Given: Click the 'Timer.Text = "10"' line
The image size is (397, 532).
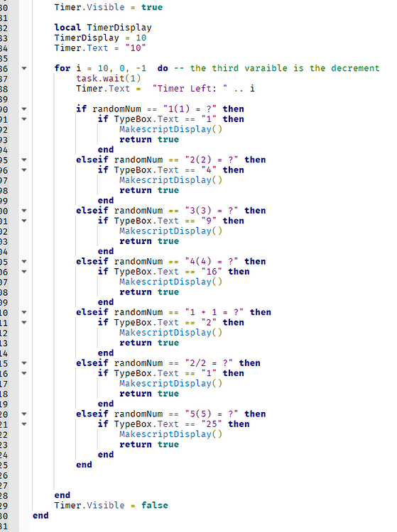Looking at the screenshot, I should 100,48.
